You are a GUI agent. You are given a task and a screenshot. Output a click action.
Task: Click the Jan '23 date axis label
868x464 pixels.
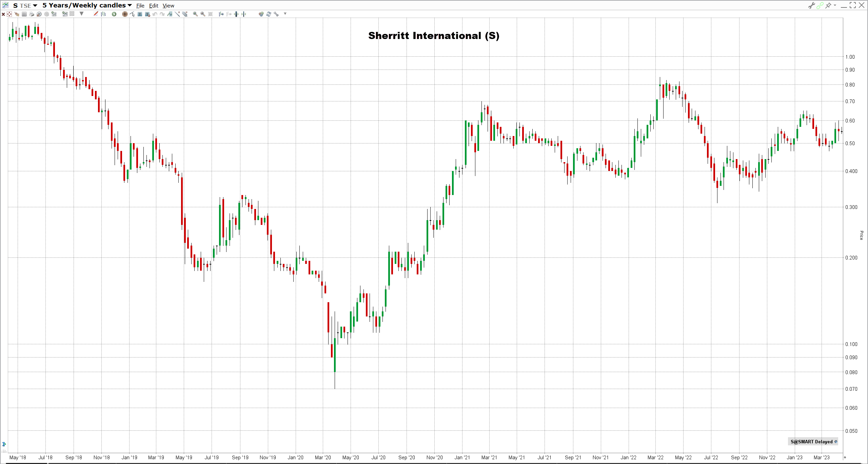point(794,457)
